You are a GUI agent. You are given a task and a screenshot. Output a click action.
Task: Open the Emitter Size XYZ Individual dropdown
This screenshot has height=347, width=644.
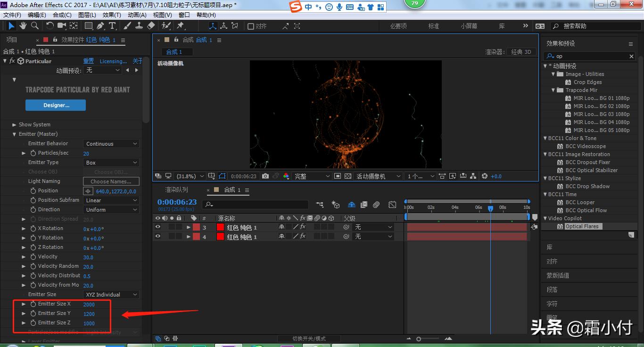coord(111,295)
